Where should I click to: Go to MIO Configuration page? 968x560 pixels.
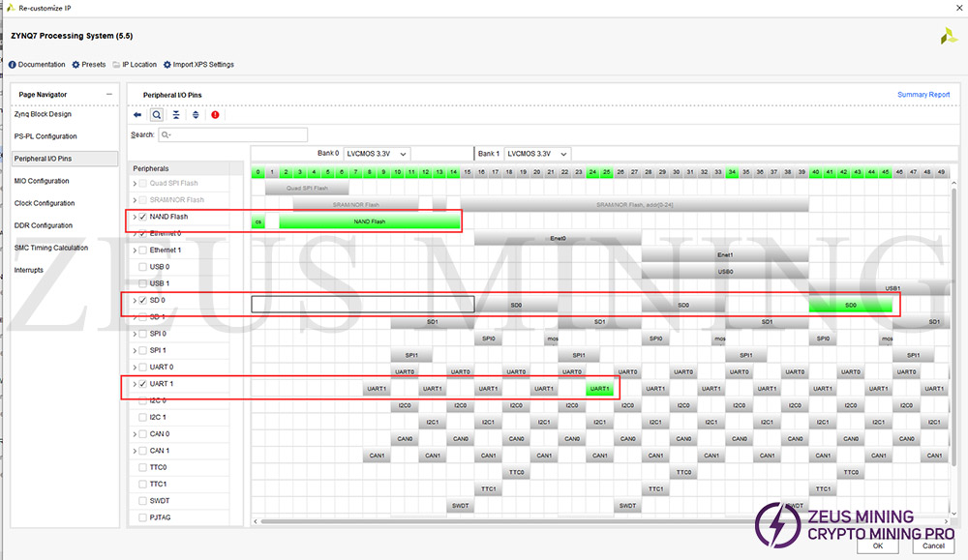(x=42, y=181)
